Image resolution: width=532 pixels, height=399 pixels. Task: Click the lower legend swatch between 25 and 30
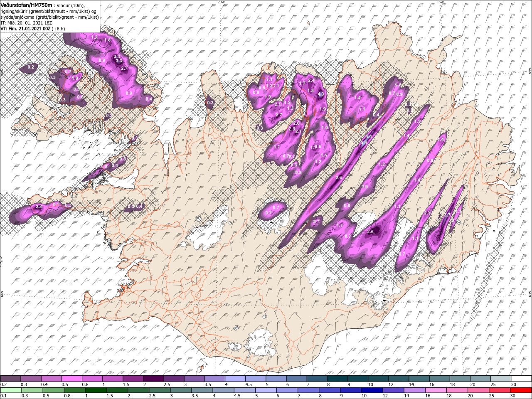500,390
